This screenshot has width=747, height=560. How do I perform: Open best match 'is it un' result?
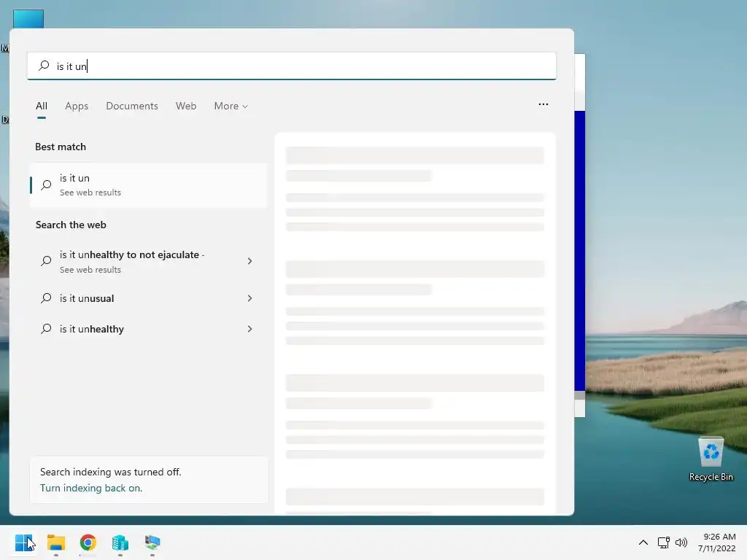(148, 184)
